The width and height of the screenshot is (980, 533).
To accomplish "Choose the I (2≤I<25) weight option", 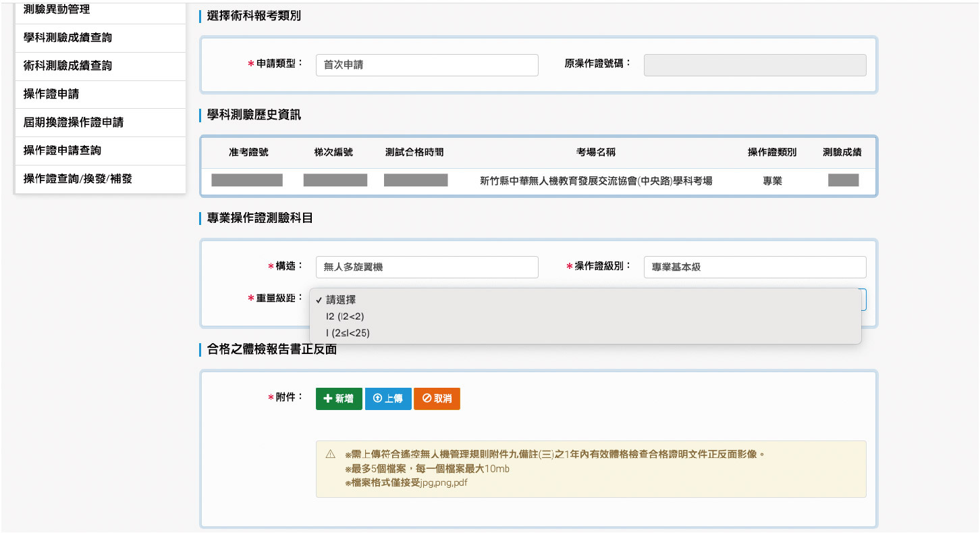I will point(348,332).
